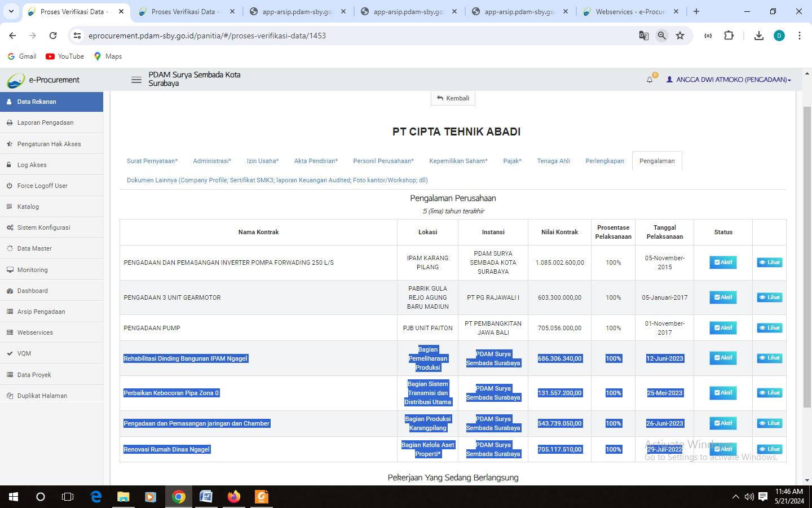Open Laporan Pengadaan in sidebar

point(51,122)
